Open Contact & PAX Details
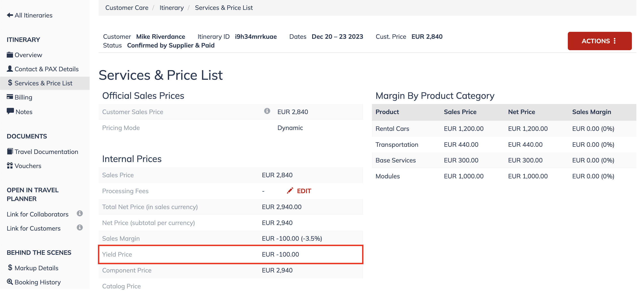Viewport: 644px width, 307px height. pyautogui.click(x=47, y=69)
